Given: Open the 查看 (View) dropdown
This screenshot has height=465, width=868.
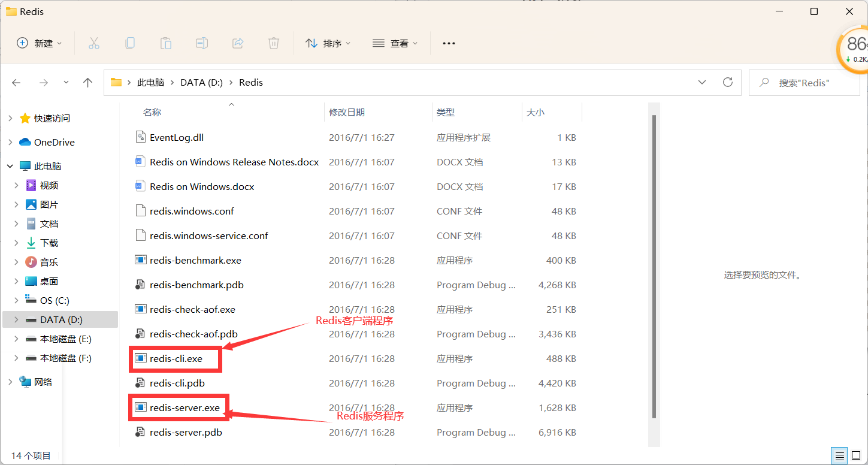Looking at the screenshot, I should (395, 43).
